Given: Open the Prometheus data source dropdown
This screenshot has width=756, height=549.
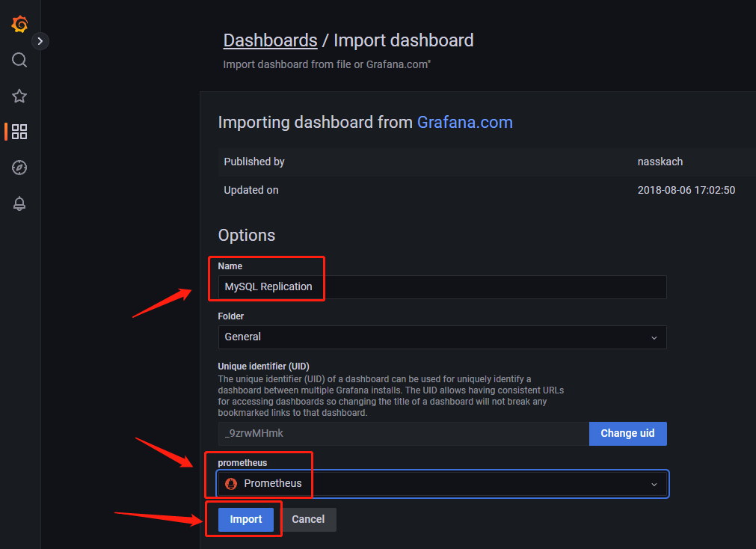Looking at the screenshot, I should [x=442, y=484].
